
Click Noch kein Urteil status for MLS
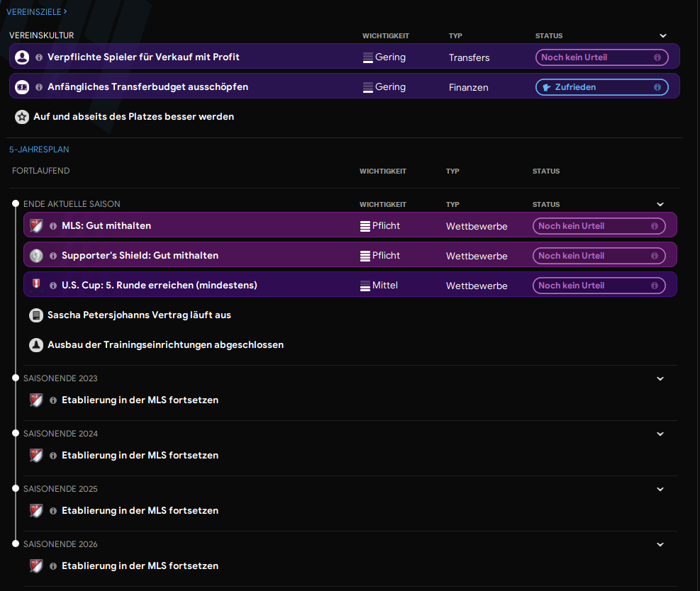tap(599, 226)
